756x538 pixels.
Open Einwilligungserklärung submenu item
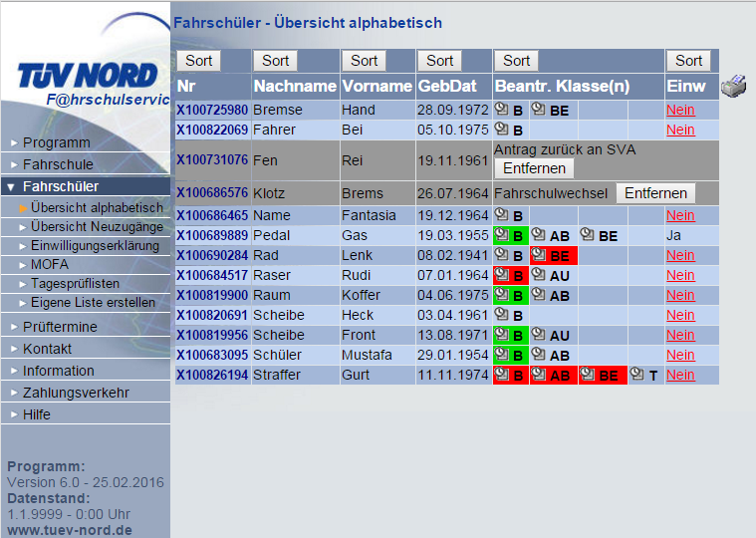[95, 246]
